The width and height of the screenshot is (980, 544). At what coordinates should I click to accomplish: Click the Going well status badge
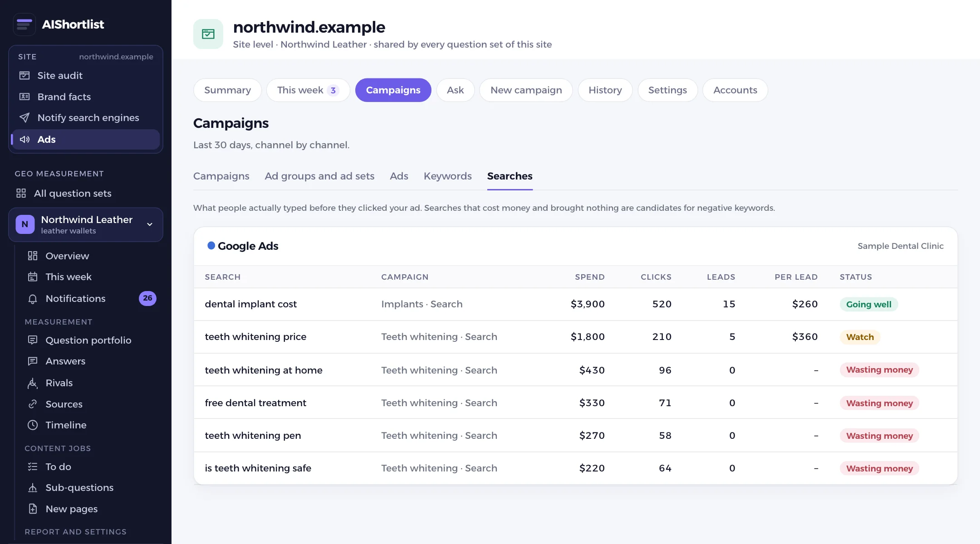tap(869, 305)
